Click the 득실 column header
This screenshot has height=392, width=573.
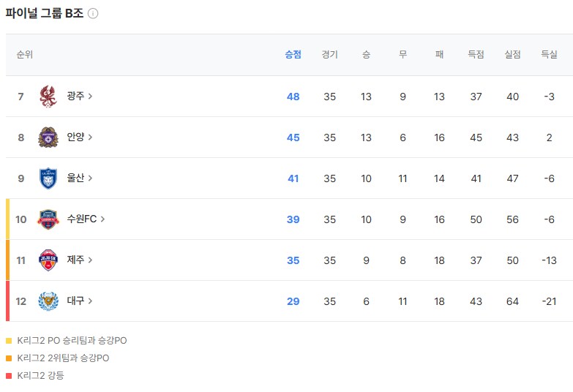coord(549,55)
